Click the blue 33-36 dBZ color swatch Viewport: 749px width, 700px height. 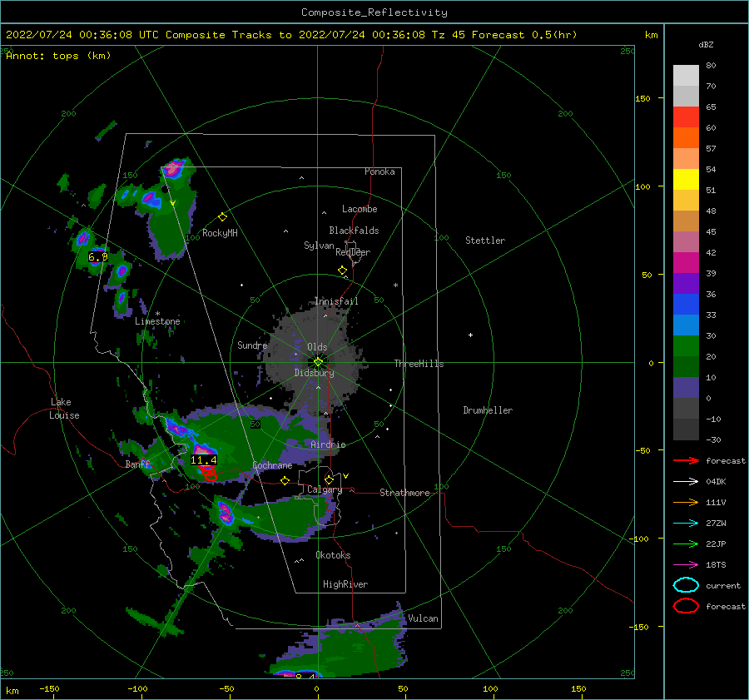pyautogui.click(x=686, y=304)
